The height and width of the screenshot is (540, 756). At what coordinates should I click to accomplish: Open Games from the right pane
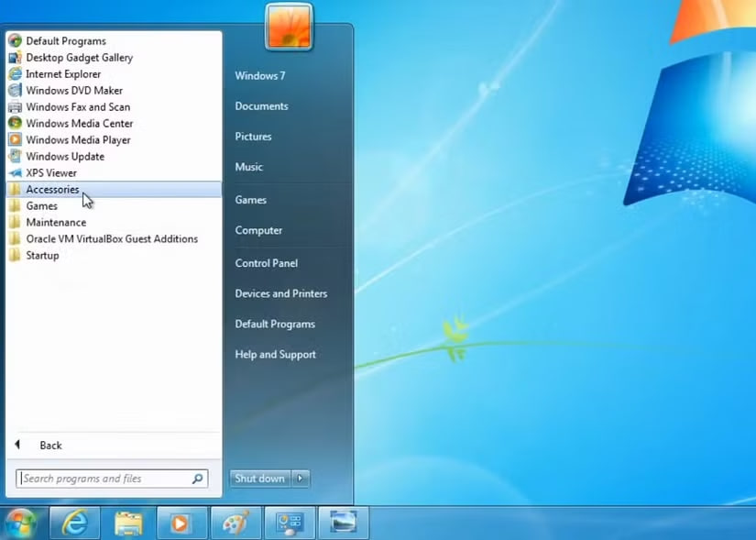[x=251, y=200]
